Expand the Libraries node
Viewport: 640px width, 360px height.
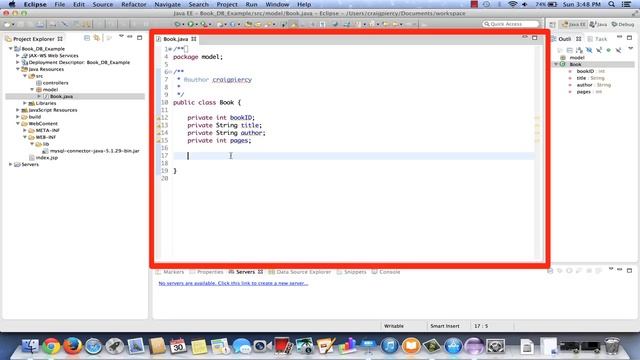[x=25, y=103]
